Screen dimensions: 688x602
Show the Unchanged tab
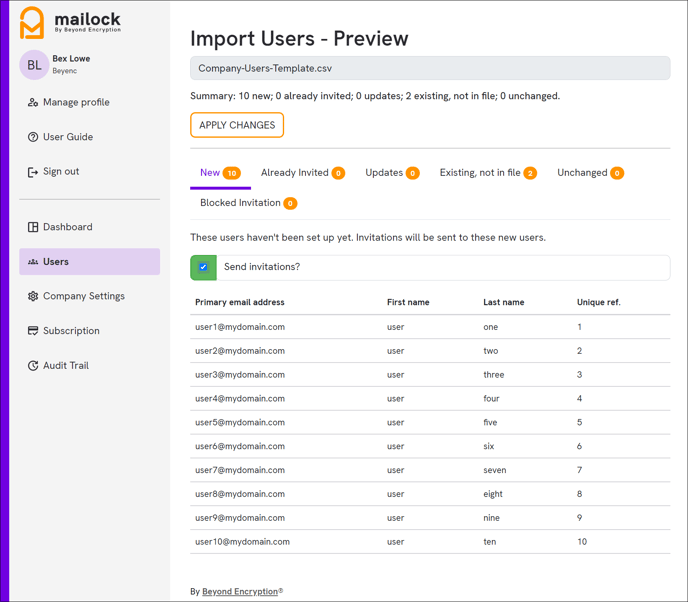coord(590,173)
